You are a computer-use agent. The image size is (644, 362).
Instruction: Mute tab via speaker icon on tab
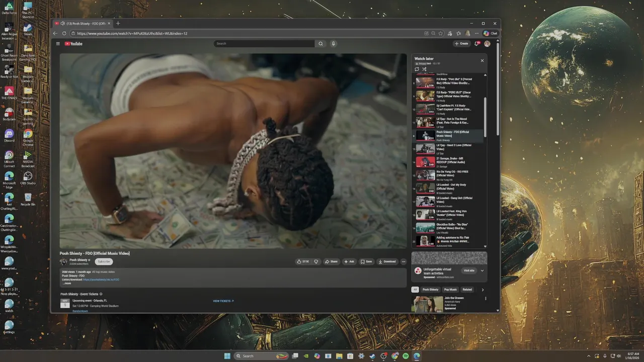62,24
